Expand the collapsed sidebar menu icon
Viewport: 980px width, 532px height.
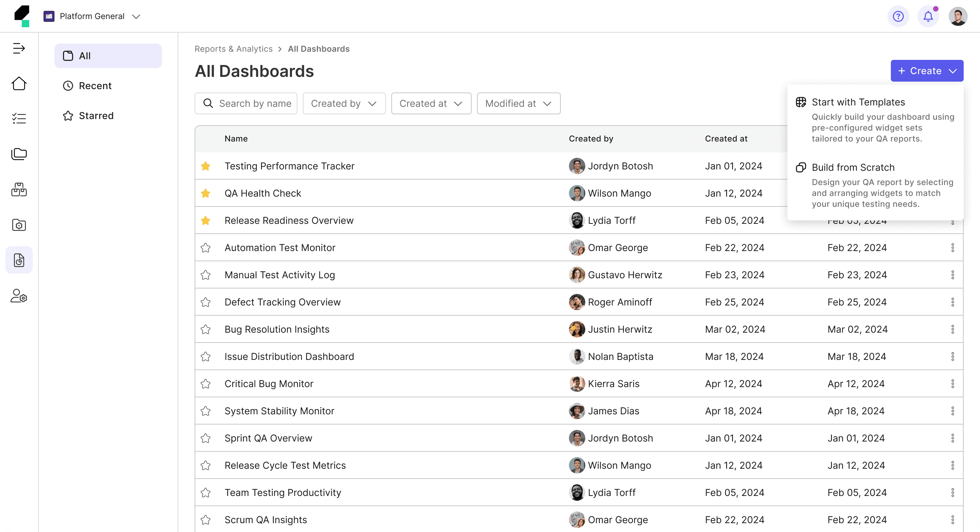click(19, 48)
